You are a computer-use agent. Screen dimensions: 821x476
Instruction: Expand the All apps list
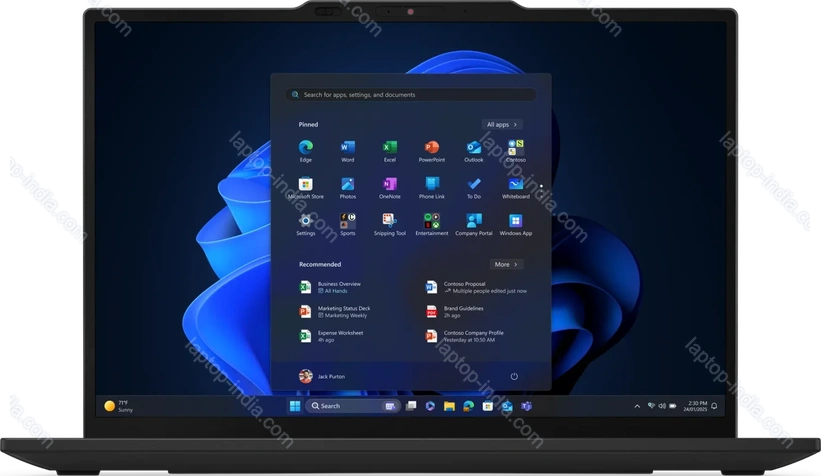(x=502, y=124)
